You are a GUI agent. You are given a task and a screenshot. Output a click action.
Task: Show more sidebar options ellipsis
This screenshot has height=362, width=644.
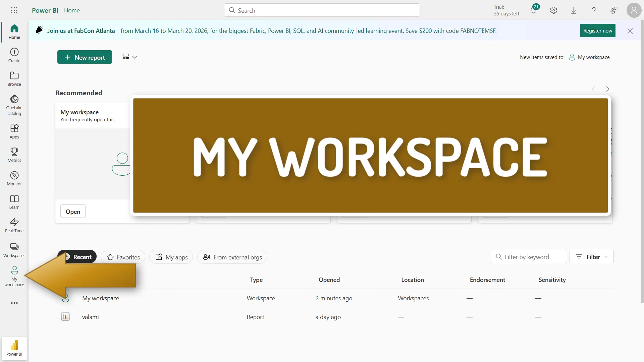point(14,303)
